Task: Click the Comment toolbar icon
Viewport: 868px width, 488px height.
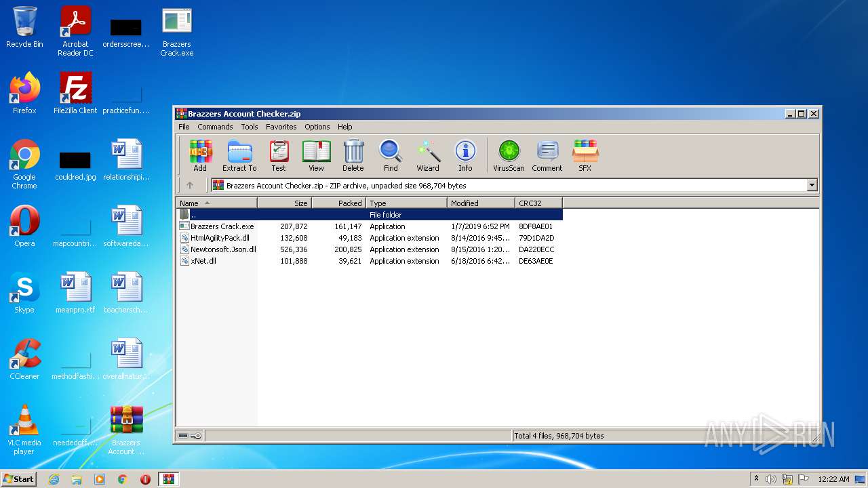Action: (x=547, y=156)
